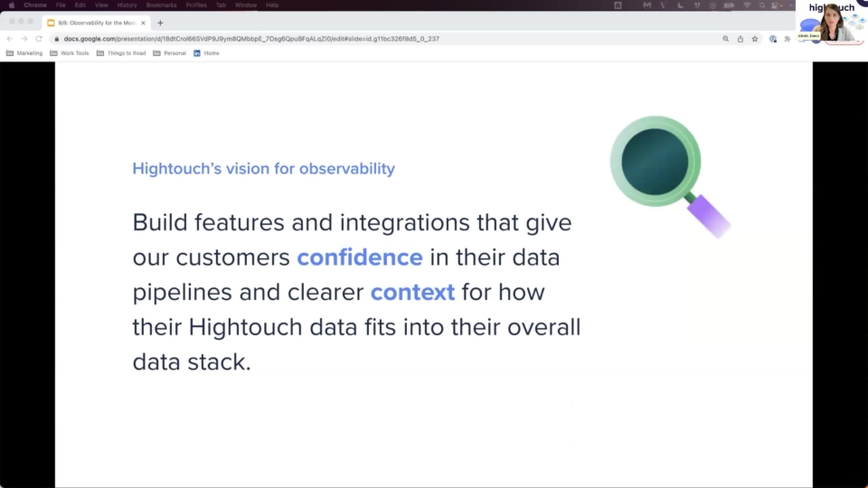View site information via the lock icon
The width and height of the screenshot is (868, 488).
[x=56, y=39]
